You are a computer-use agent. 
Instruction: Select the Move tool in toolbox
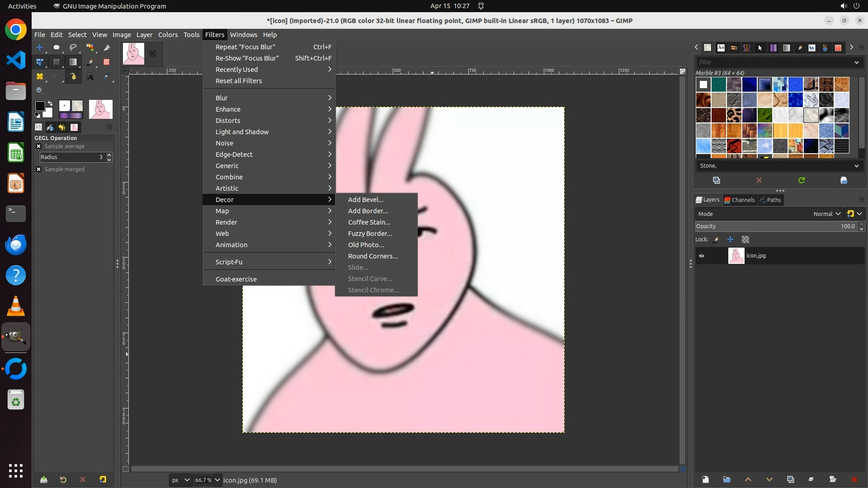[40, 47]
